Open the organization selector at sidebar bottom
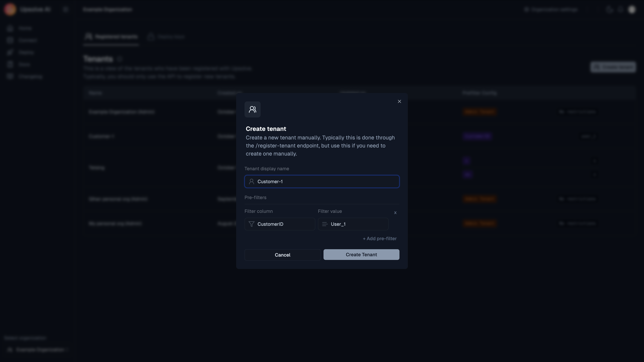644x362 pixels. (x=38, y=349)
